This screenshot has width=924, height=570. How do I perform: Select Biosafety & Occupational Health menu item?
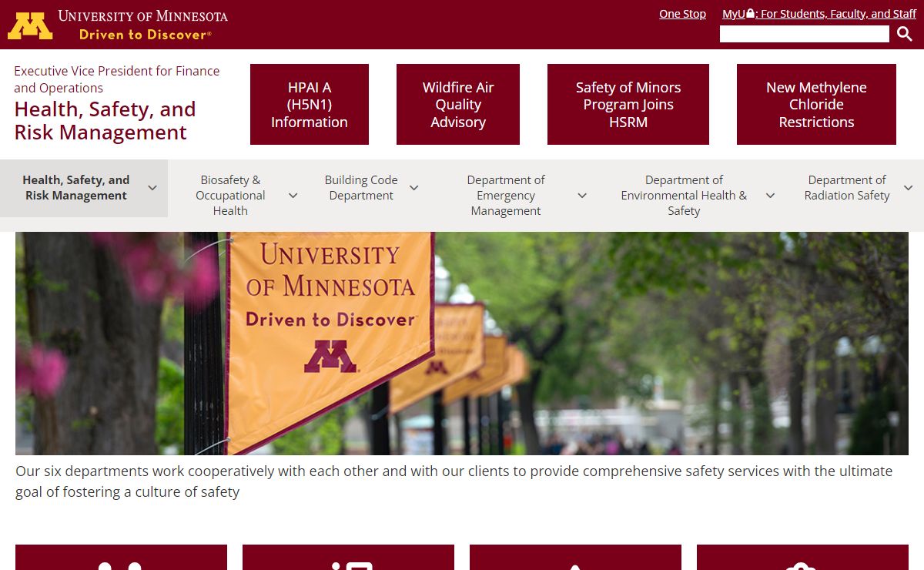[x=230, y=196]
